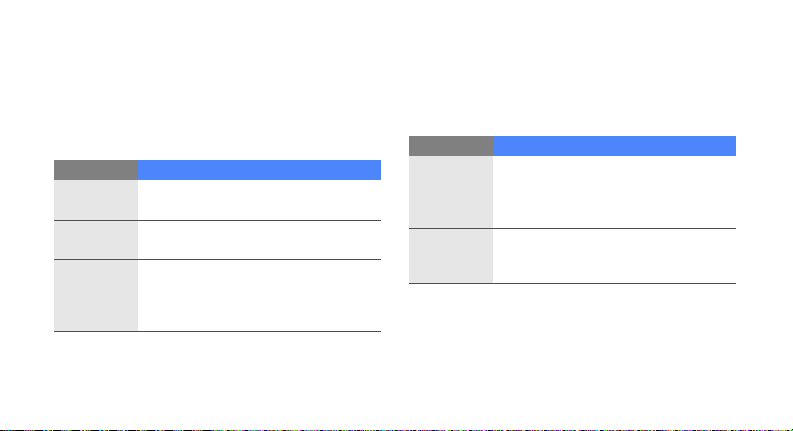
Task: Select left table second row white cell
Action: tap(259, 240)
